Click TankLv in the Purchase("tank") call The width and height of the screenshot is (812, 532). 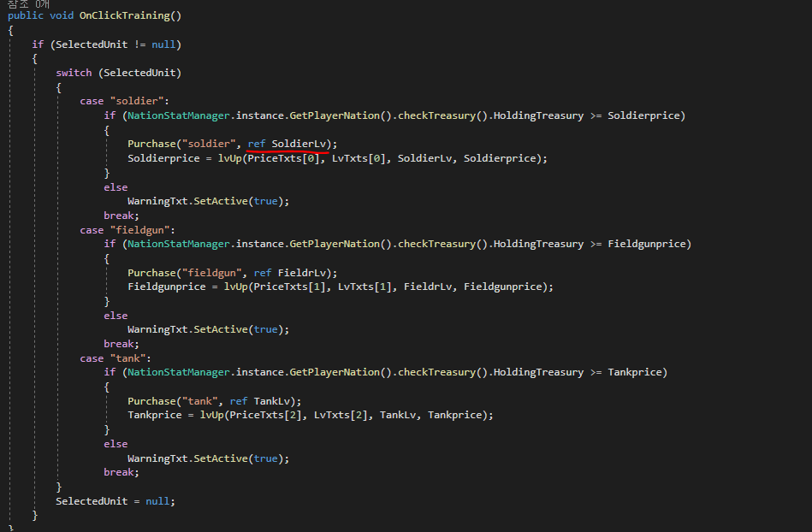(x=272, y=401)
